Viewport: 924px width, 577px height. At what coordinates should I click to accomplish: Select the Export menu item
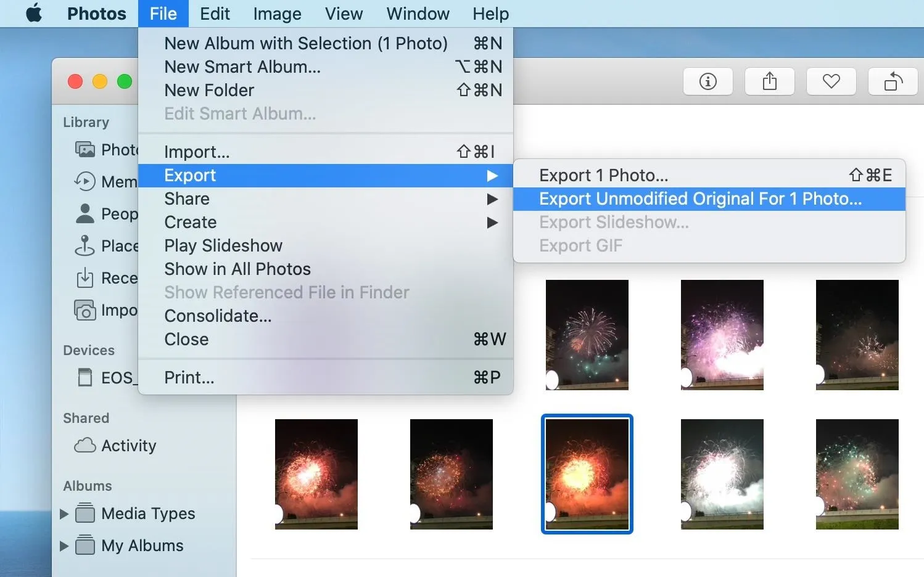tap(326, 176)
